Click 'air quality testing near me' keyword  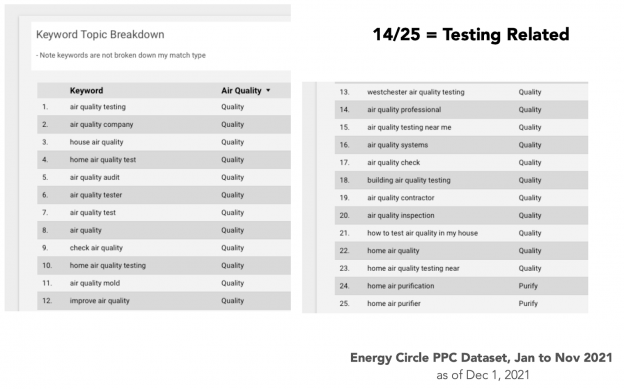click(409, 127)
